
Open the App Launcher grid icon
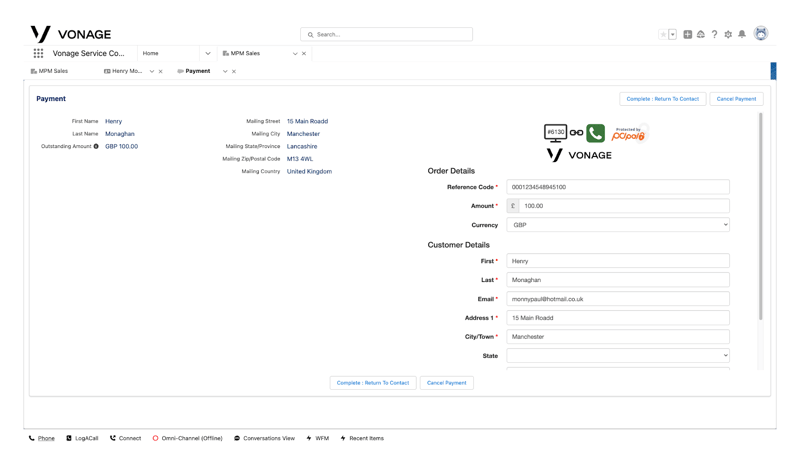[x=38, y=53]
